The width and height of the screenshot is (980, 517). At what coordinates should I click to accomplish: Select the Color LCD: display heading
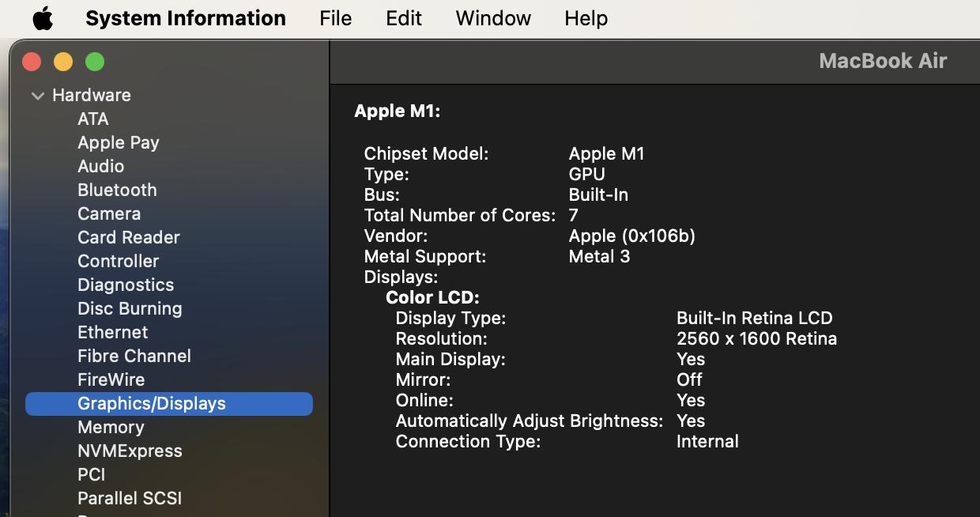pyautogui.click(x=432, y=297)
